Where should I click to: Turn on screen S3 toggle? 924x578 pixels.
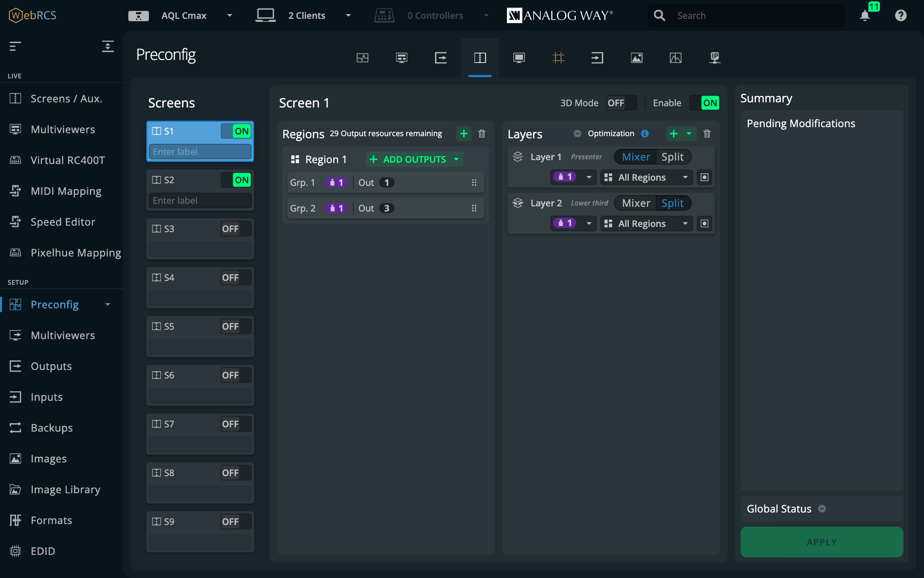(236, 229)
